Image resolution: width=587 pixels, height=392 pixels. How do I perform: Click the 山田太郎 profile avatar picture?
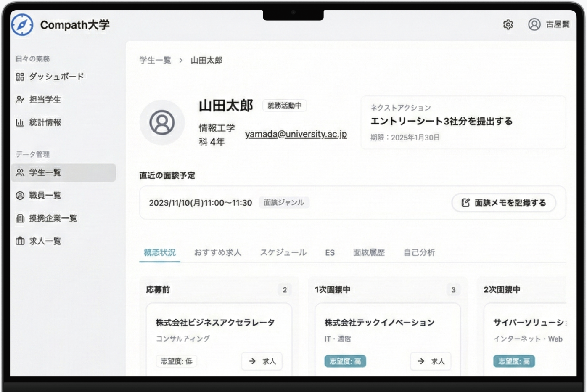162,122
